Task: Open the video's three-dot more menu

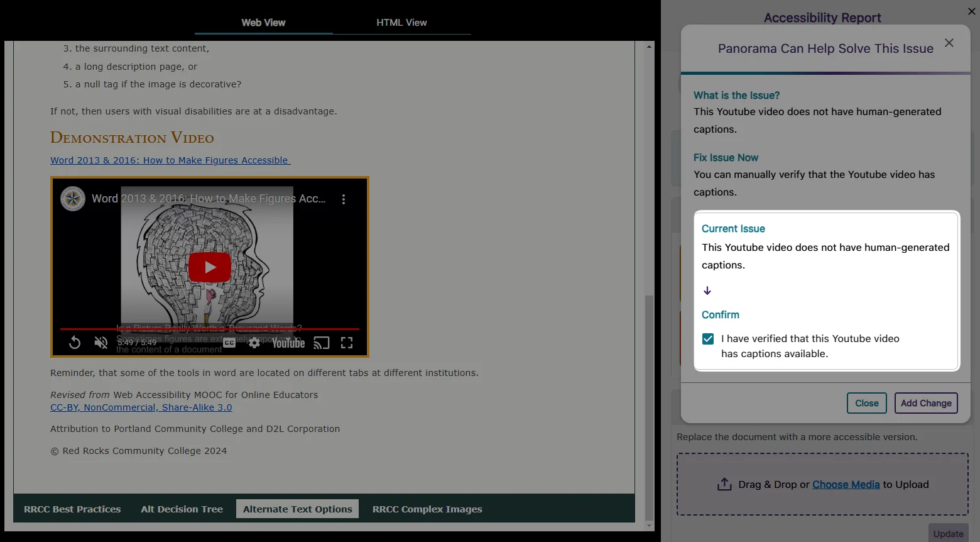Action: (x=344, y=199)
